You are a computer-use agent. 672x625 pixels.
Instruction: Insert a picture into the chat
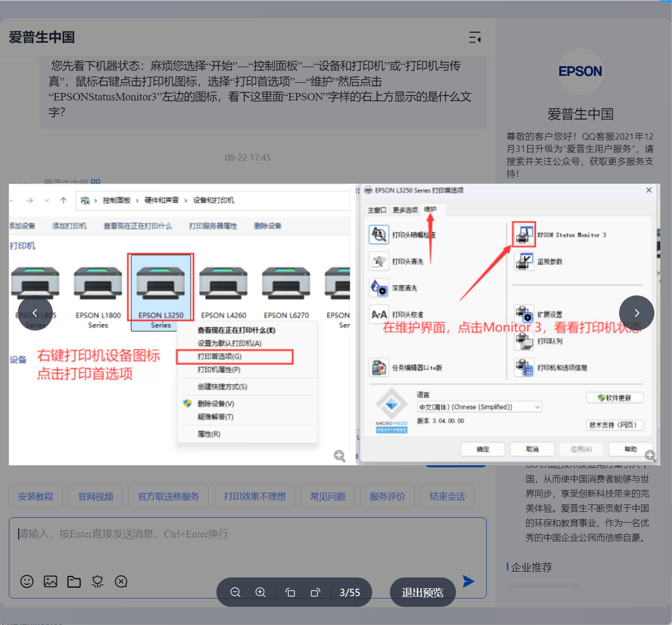pos(50,581)
